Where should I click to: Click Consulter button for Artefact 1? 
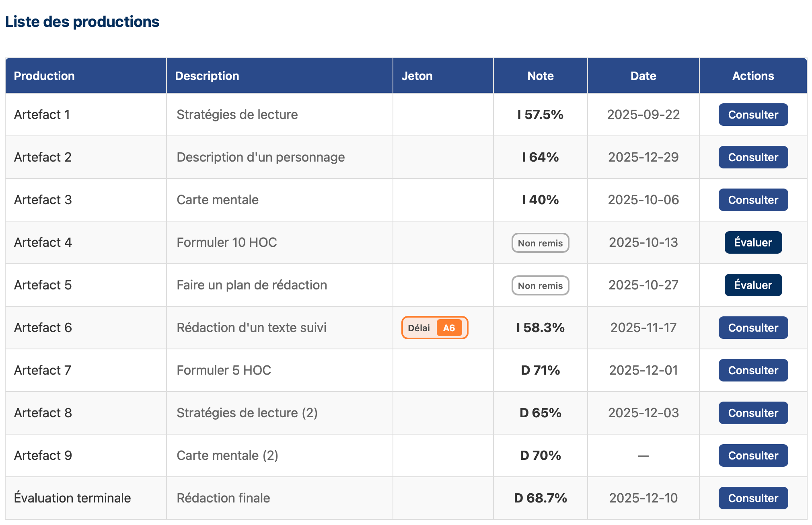pos(752,115)
